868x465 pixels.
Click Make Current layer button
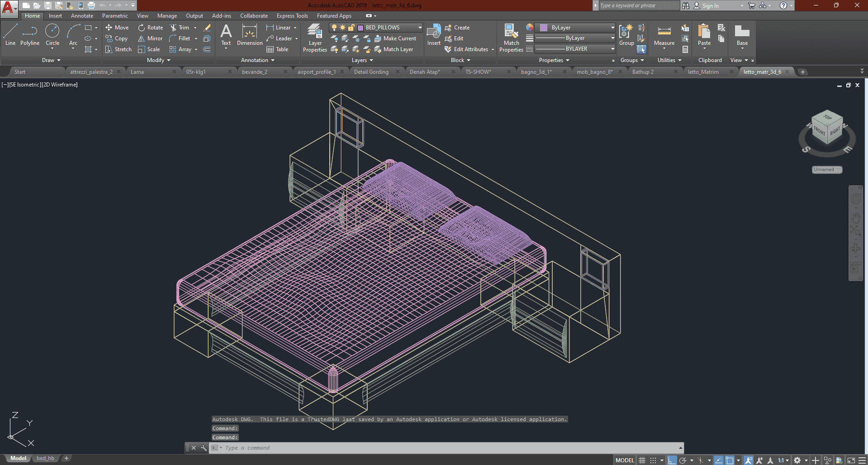click(x=395, y=38)
